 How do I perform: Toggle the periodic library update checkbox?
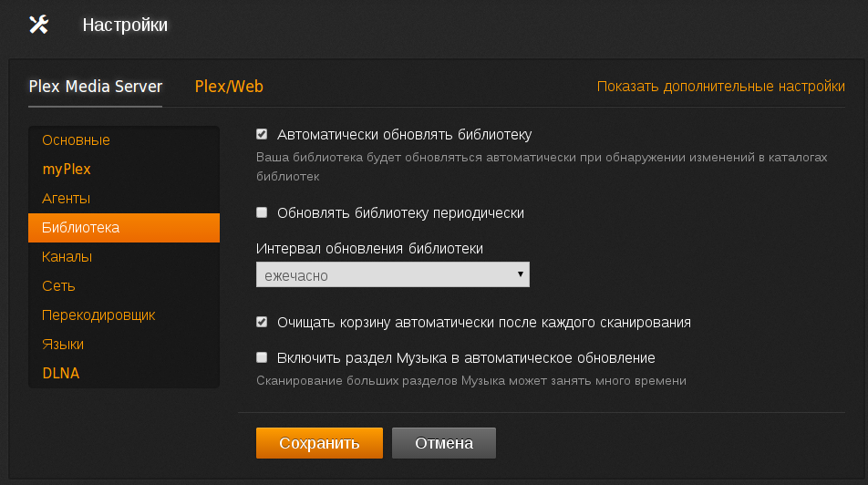point(262,212)
